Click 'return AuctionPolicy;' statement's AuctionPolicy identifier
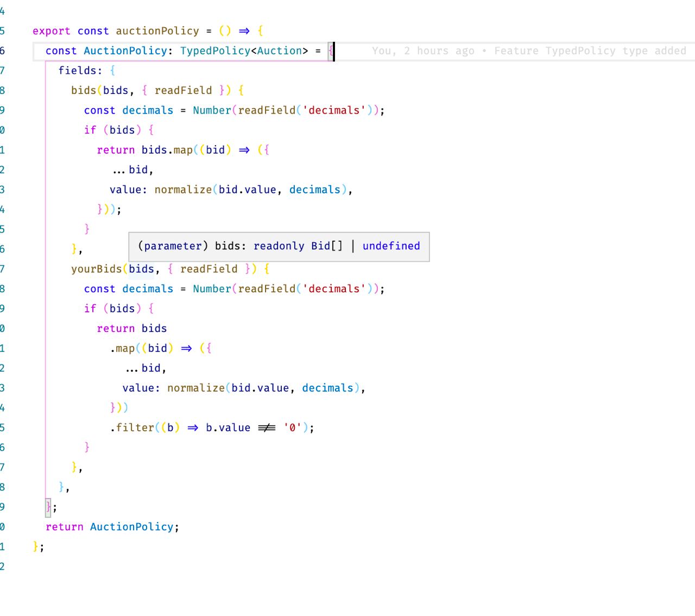This screenshot has height=616, width=695. point(132,527)
